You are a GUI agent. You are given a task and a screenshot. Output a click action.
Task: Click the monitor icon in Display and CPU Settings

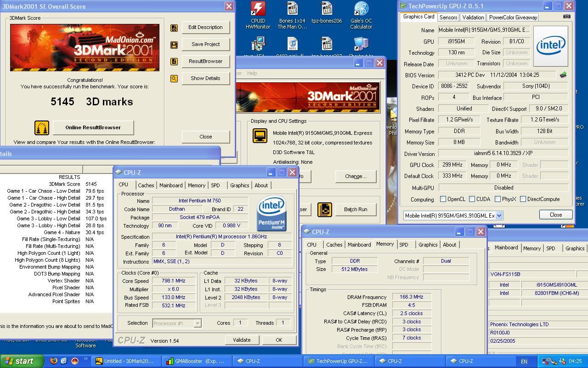[x=260, y=136]
